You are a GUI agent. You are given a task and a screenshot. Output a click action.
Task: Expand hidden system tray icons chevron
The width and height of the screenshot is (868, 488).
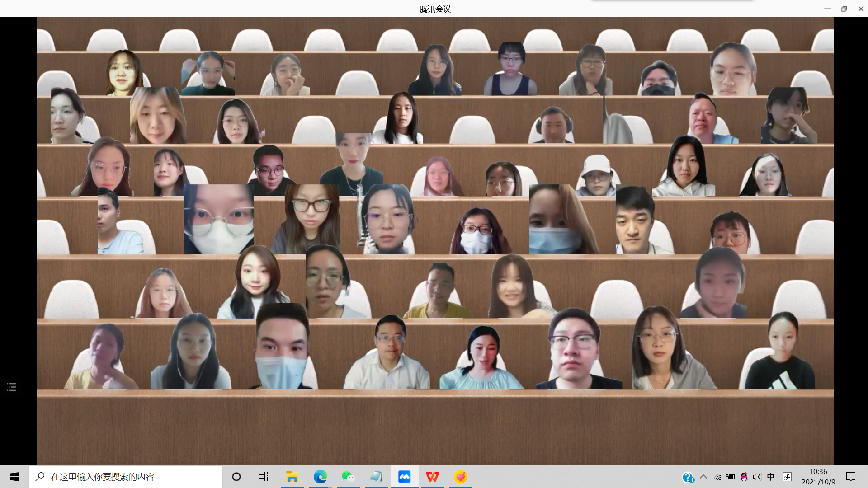tap(703, 477)
